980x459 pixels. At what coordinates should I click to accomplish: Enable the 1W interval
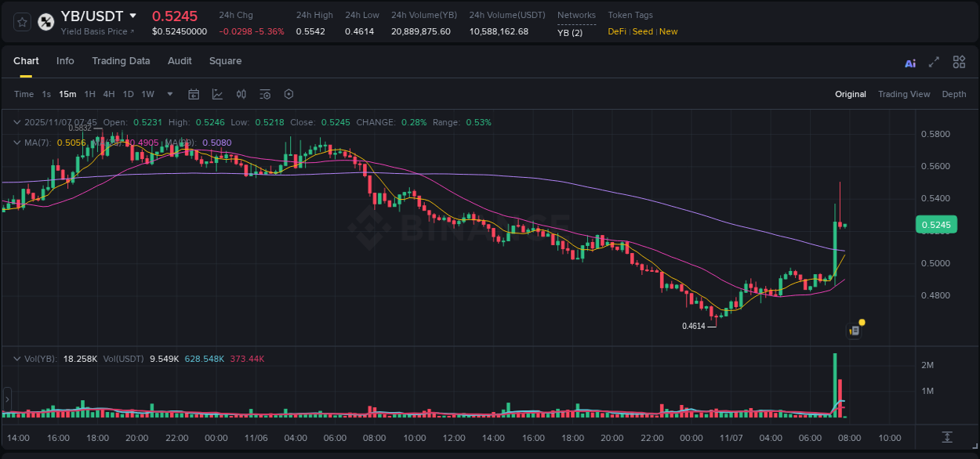147,94
